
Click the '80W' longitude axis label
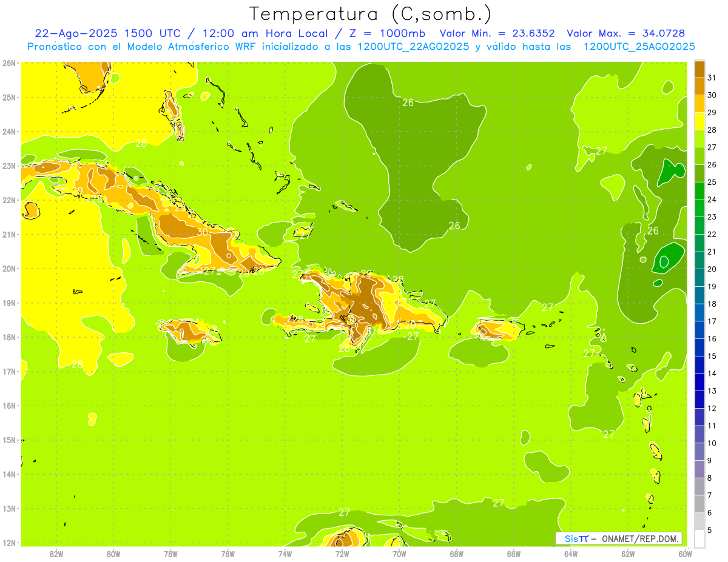click(x=113, y=554)
